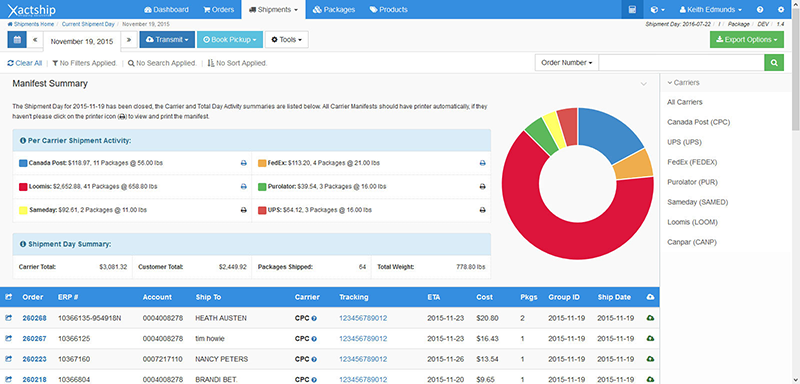Filter by Loomis (LOOM) carrier
Image resolution: width=800 pixels, height=384 pixels.
coord(692,222)
